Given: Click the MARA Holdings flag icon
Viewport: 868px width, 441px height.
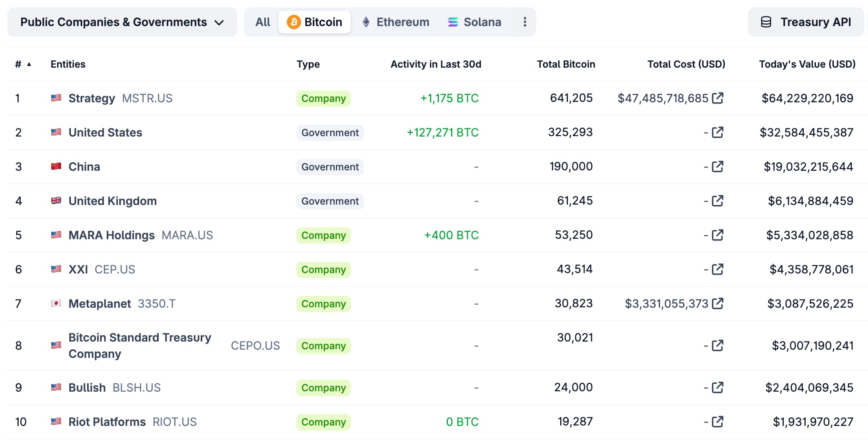Looking at the screenshot, I should [56, 235].
